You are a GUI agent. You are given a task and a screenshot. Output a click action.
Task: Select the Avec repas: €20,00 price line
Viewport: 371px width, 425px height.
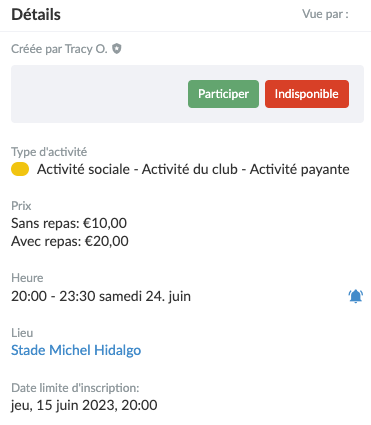(70, 241)
